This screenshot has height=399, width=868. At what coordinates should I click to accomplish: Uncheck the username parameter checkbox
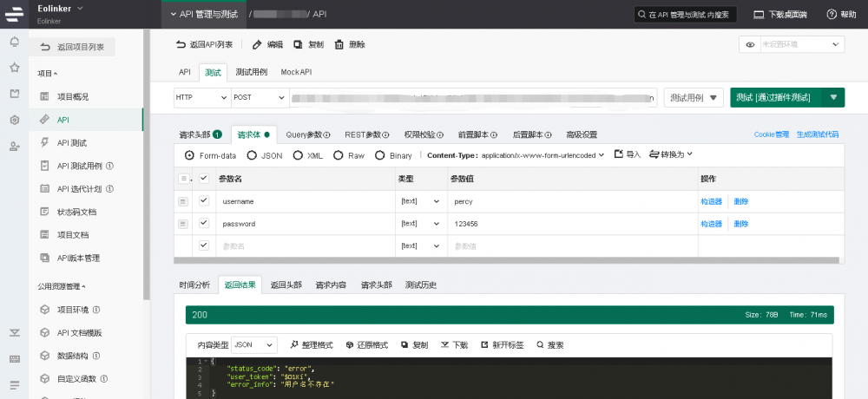(204, 200)
